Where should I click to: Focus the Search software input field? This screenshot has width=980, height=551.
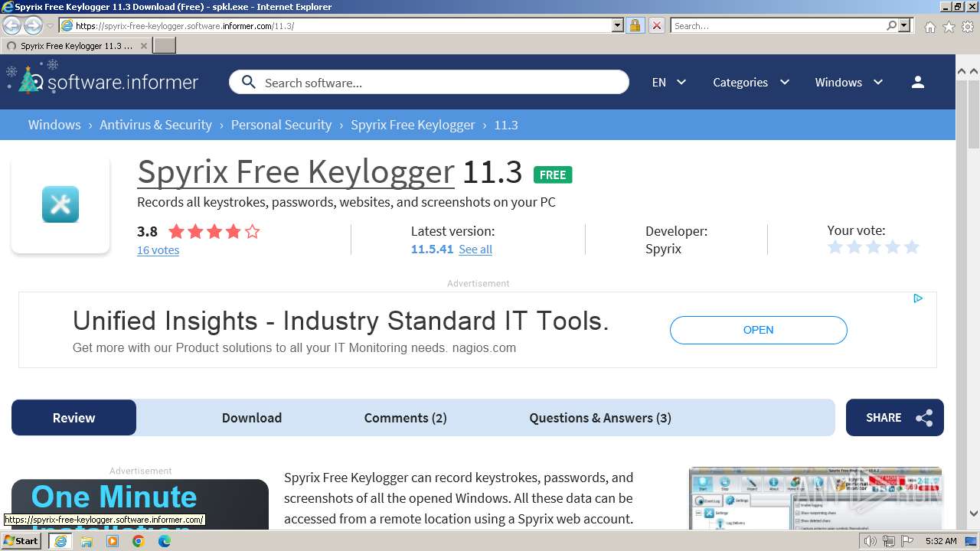(429, 83)
